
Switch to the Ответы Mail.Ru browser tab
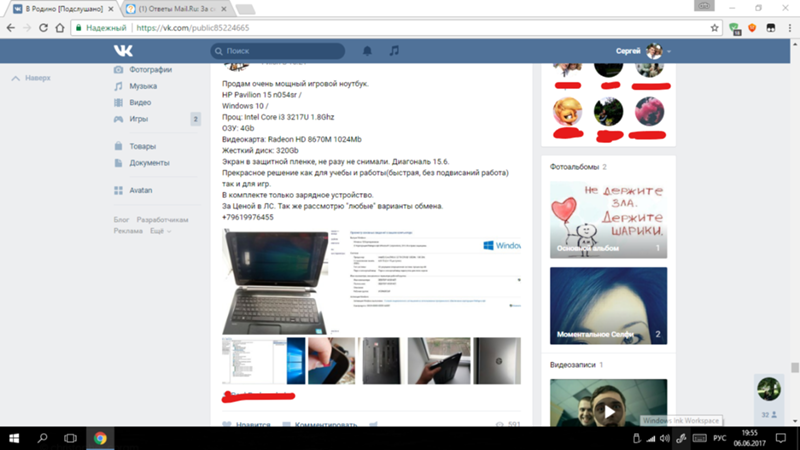(x=176, y=9)
